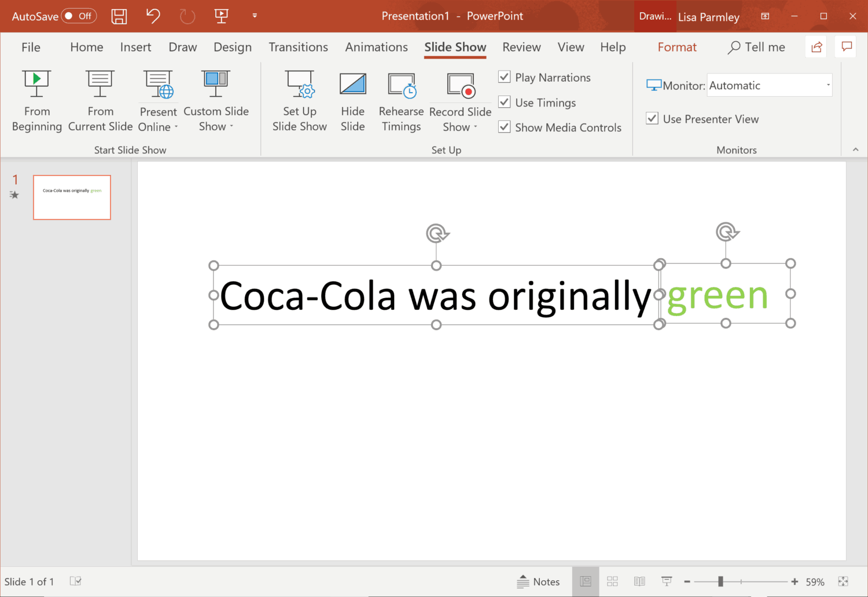The height and width of the screenshot is (597, 868).
Task: Click Record Slide Show icon
Action: (461, 85)
